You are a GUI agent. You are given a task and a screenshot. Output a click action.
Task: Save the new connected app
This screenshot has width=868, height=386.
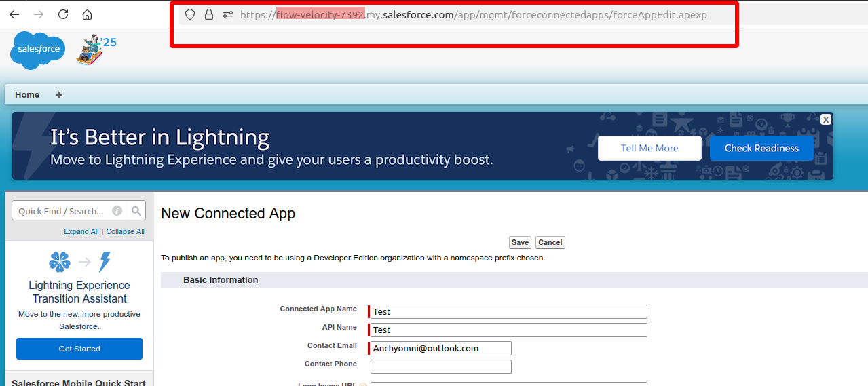coord(521,242)
